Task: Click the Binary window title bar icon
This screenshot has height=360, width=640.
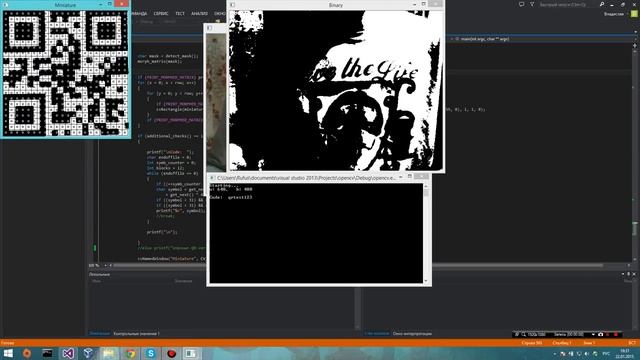Action: [x=232, y=4]
